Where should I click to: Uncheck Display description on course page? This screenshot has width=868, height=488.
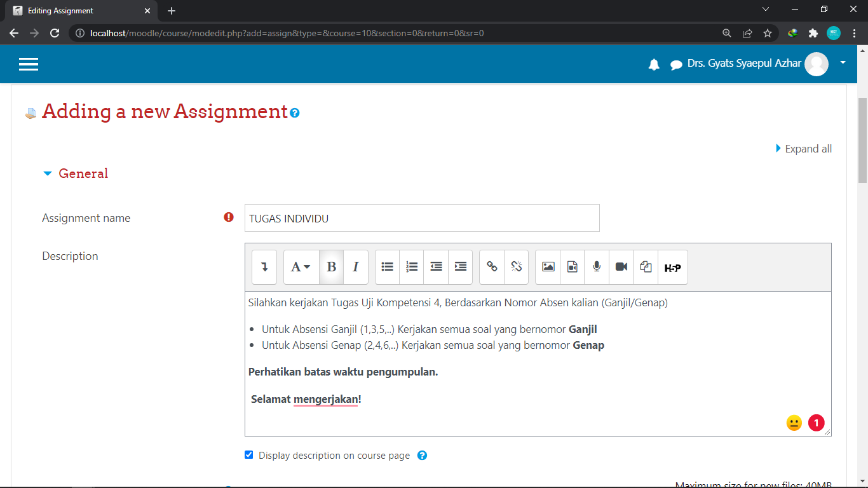point(249,455)
